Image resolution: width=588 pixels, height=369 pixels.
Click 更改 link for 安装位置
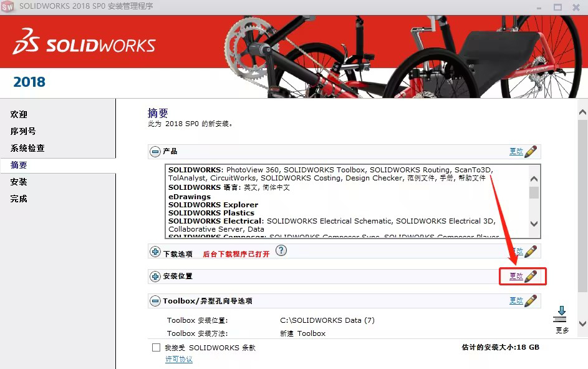tap(516, 276)
